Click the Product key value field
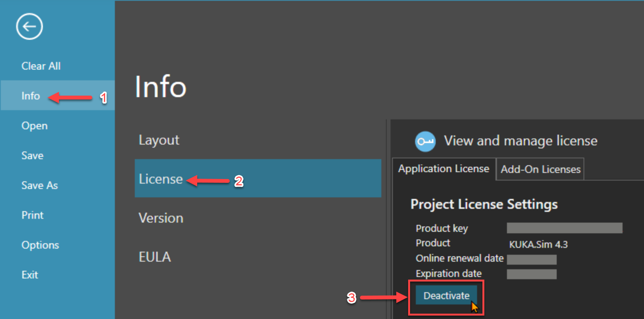Viewport: 644px width, 319px height. coord(564,228)
